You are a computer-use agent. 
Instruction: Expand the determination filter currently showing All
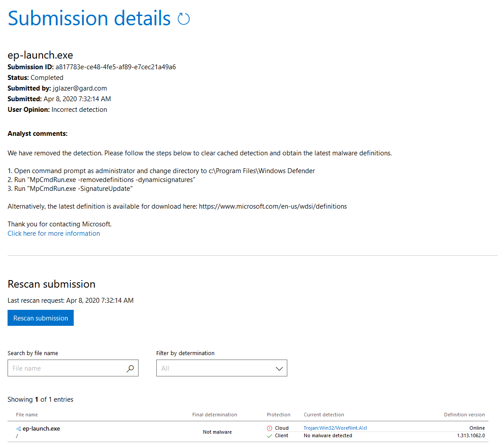pyautogui.click(x=221, y=368)
